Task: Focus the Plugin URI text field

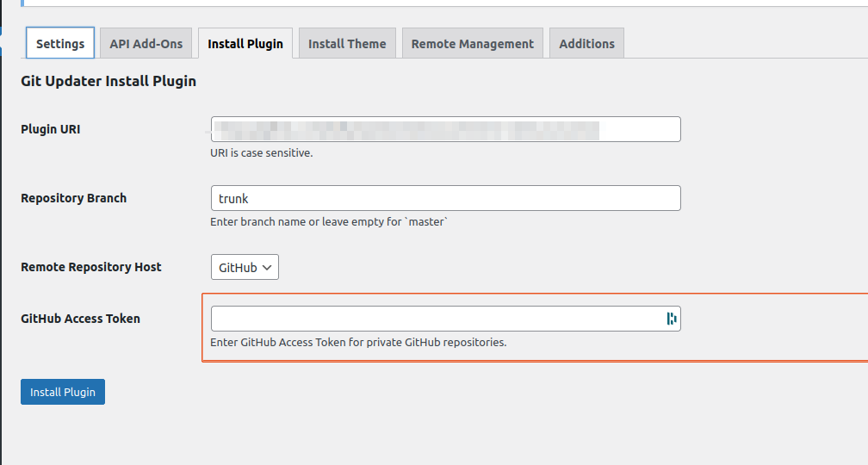Action: coord(445,129)
